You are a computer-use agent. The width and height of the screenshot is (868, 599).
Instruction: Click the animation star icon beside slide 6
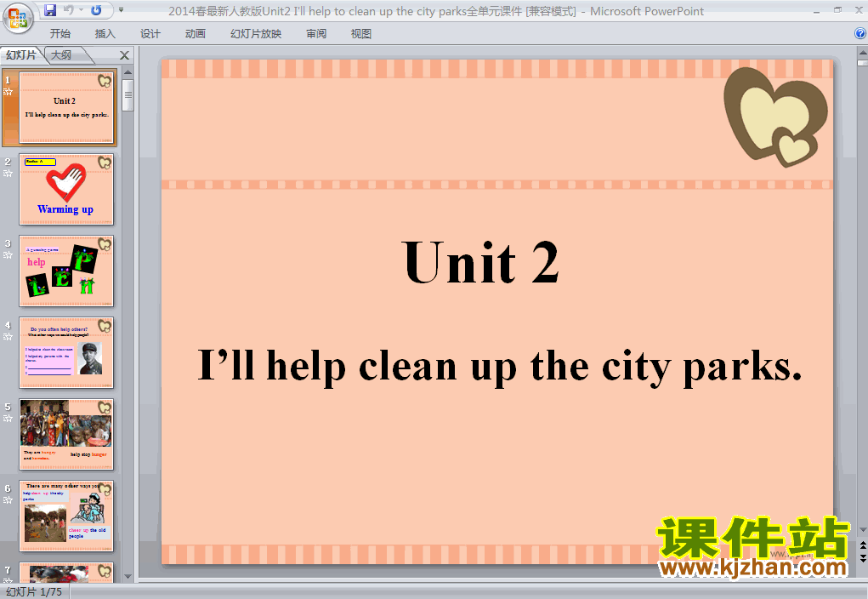[x=8, y=499]
